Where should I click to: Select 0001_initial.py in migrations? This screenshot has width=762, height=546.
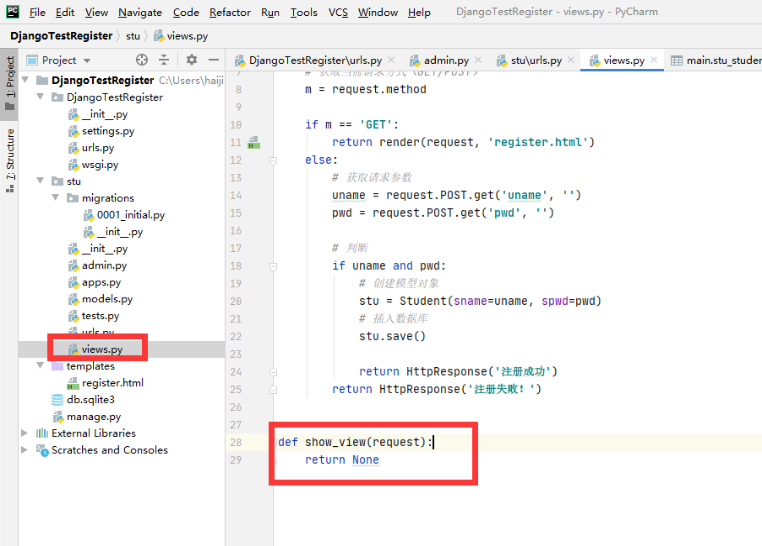pyautogui.click(x=130, y=215)
